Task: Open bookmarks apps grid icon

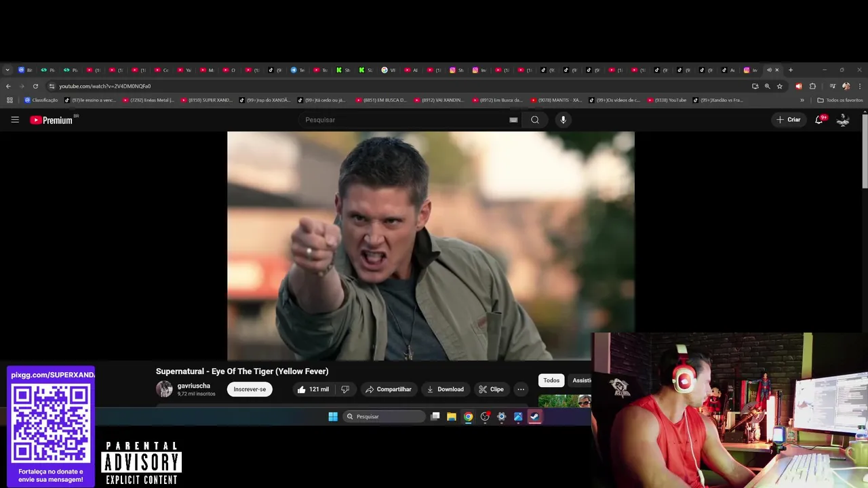Action: [9, 100]
